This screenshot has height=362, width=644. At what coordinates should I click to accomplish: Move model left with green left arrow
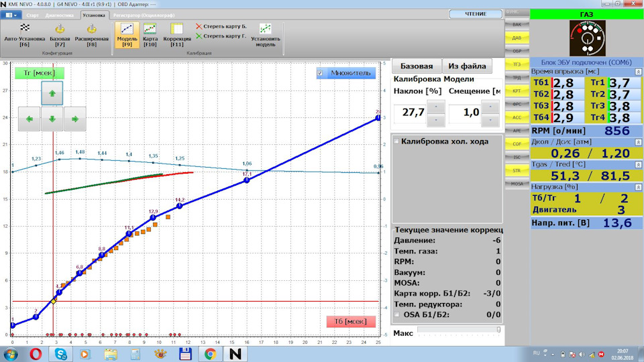click(29, 119)
